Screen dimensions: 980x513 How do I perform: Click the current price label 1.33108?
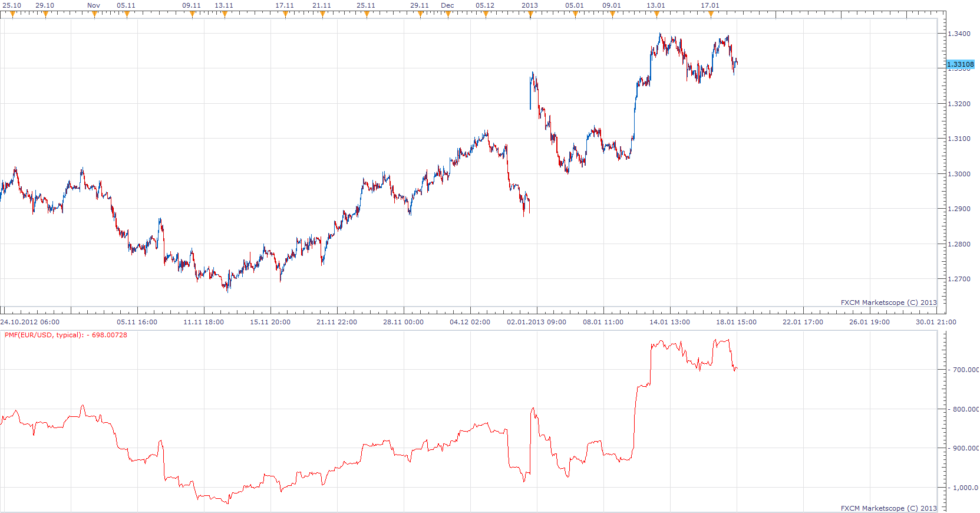tap(961, 64)
